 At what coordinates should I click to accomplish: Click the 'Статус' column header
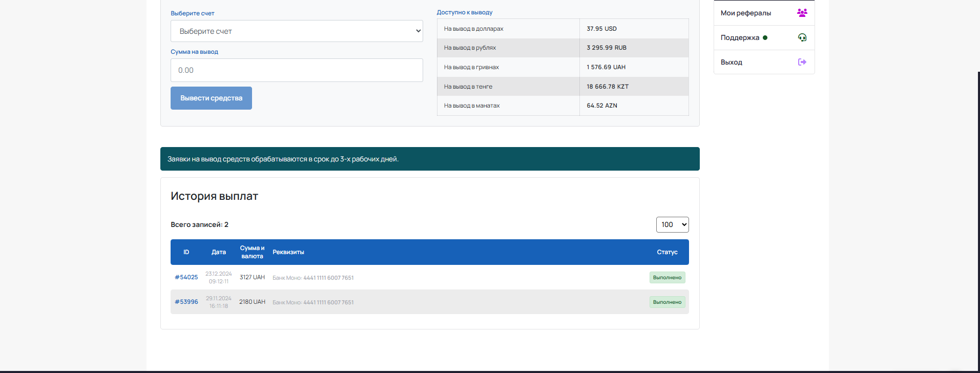click(667, 252)
